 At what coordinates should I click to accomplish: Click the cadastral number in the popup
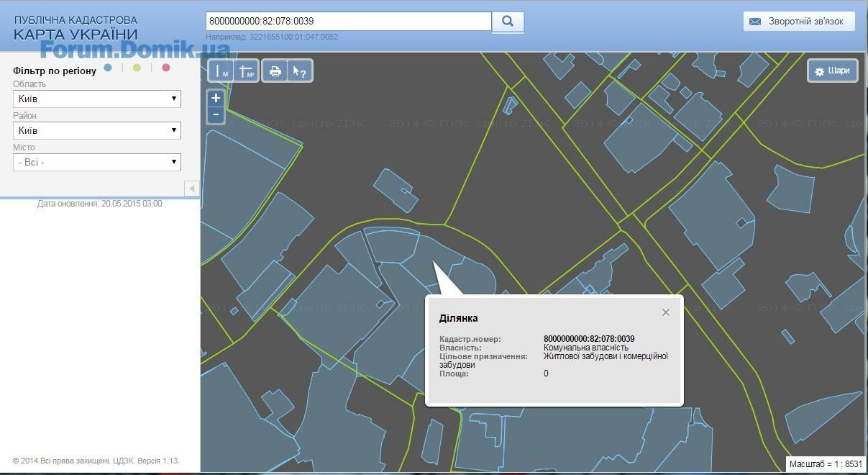[x=588, y=339]
